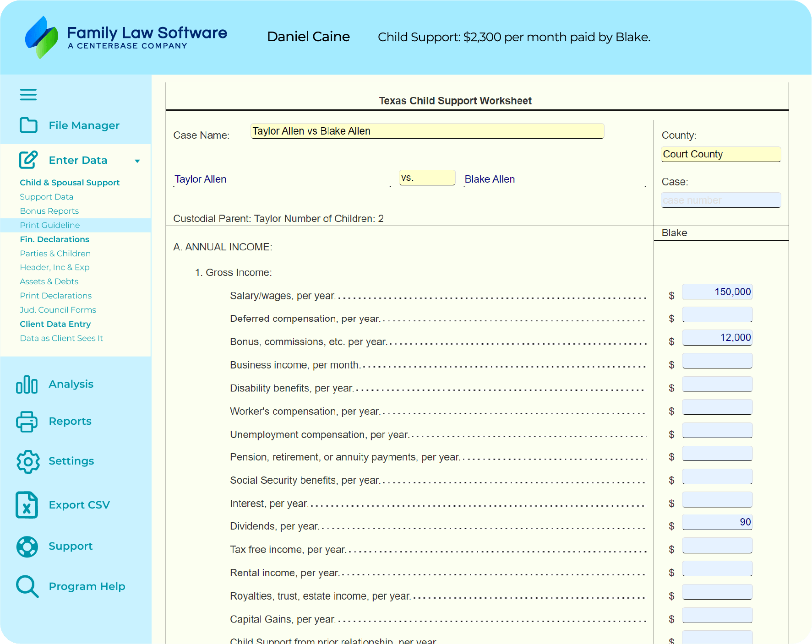
Task: Click the Jud. Council Forms link
Action: [58, 310]
